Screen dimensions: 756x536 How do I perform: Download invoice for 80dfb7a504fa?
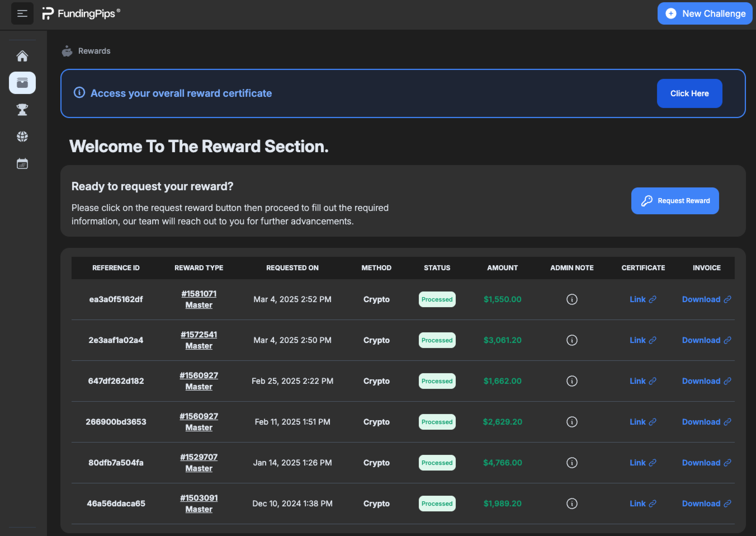tap(707, 463)
